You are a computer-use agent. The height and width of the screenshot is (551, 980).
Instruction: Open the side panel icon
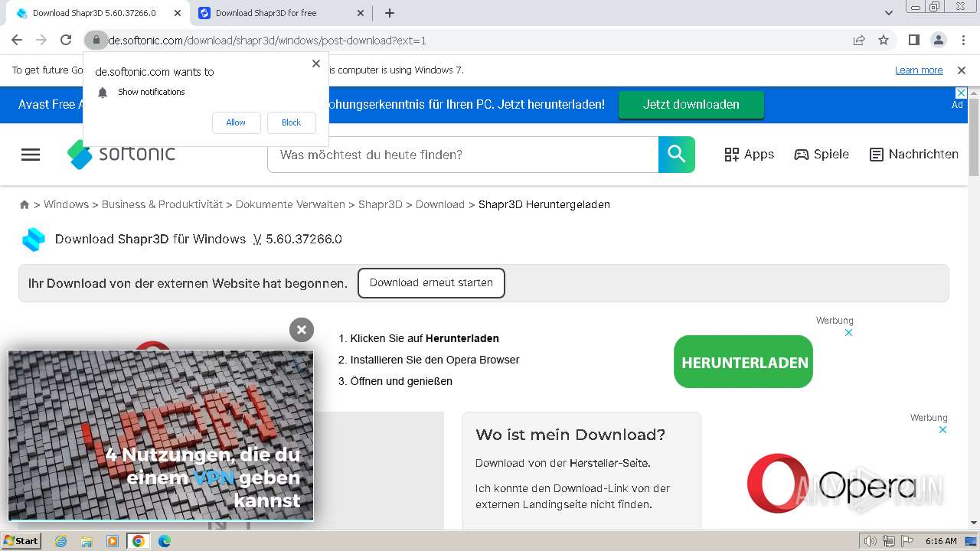(x=914, y=41)
